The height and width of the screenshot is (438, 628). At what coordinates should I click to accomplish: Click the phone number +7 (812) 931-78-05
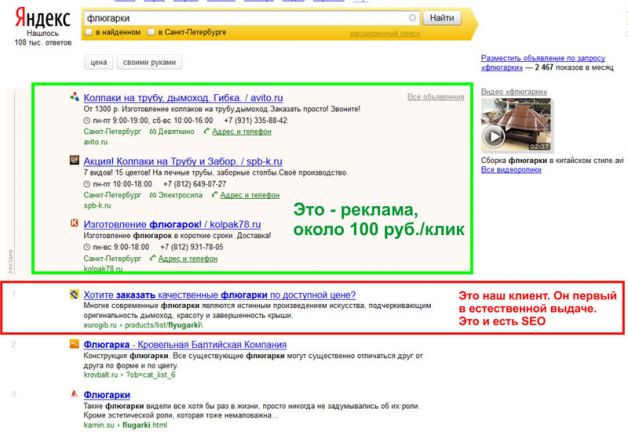click(192, 247)
